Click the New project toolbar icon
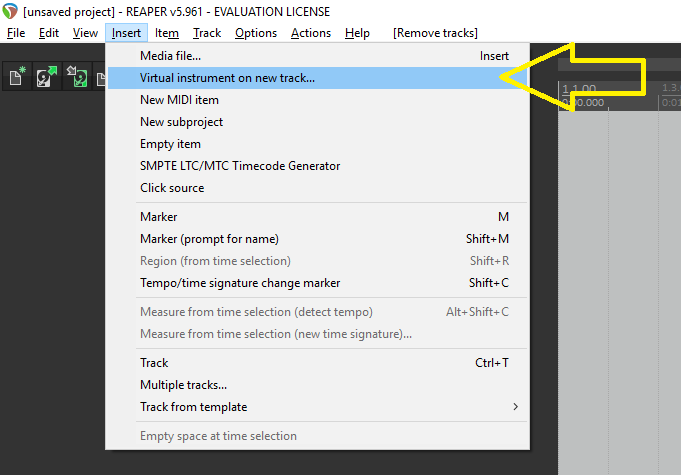 click(17, 76)
